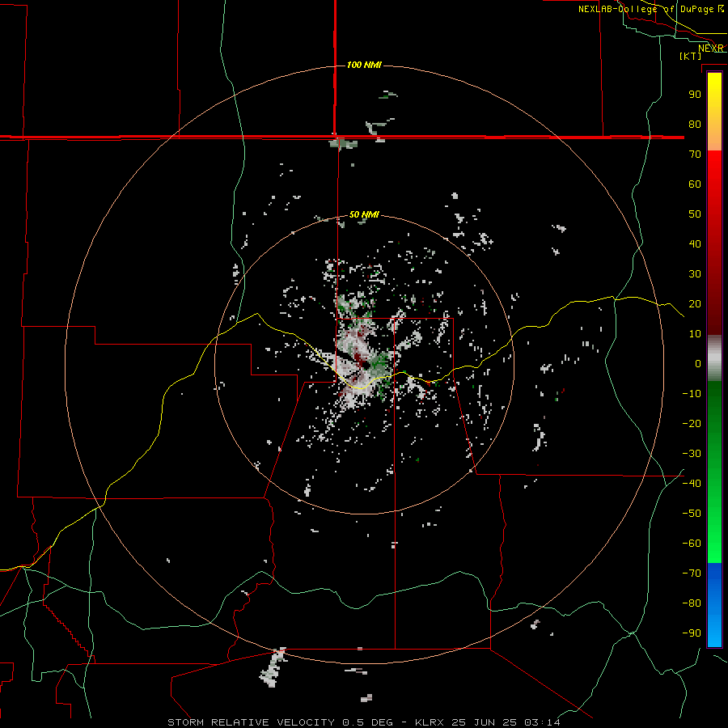Click the -80 knot scale label
The height and width of the screenshot is (728, 728).
point(692,603)
